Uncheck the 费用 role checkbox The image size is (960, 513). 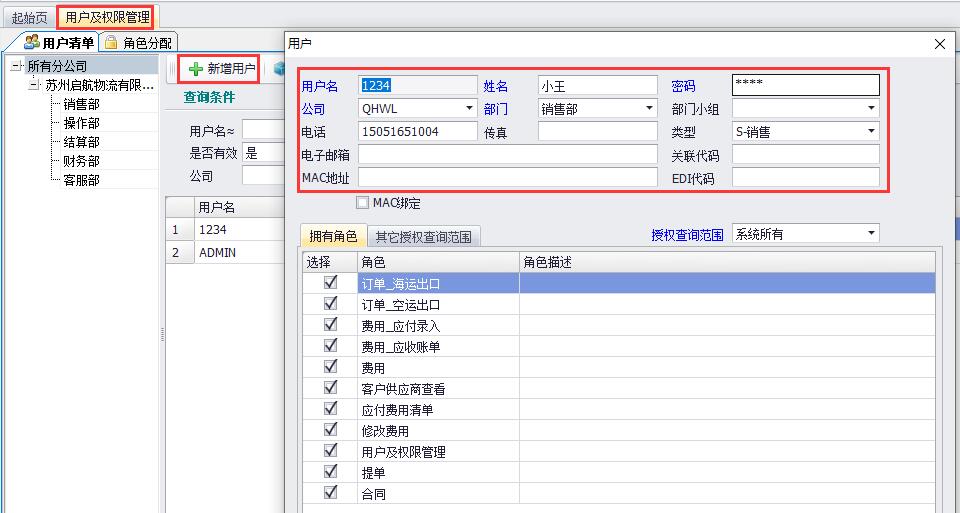331,366
